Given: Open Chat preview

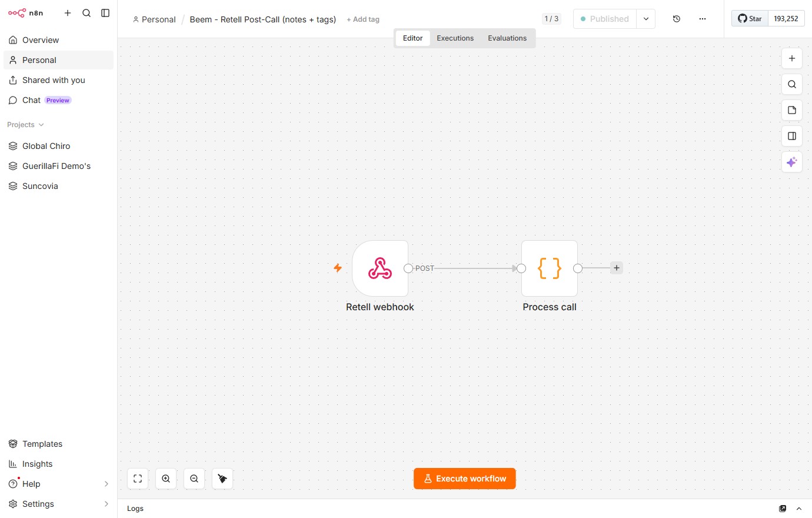Looking at the screenshot, I should [58, 100].
